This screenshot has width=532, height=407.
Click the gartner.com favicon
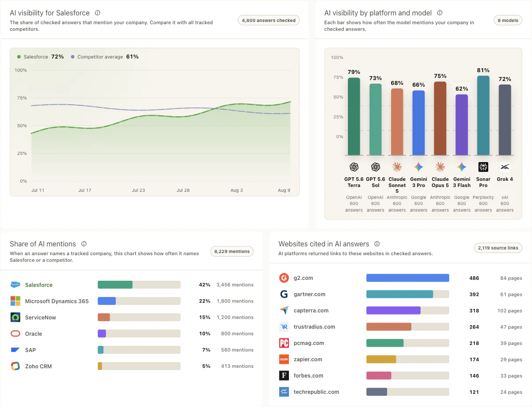point(284,294)
